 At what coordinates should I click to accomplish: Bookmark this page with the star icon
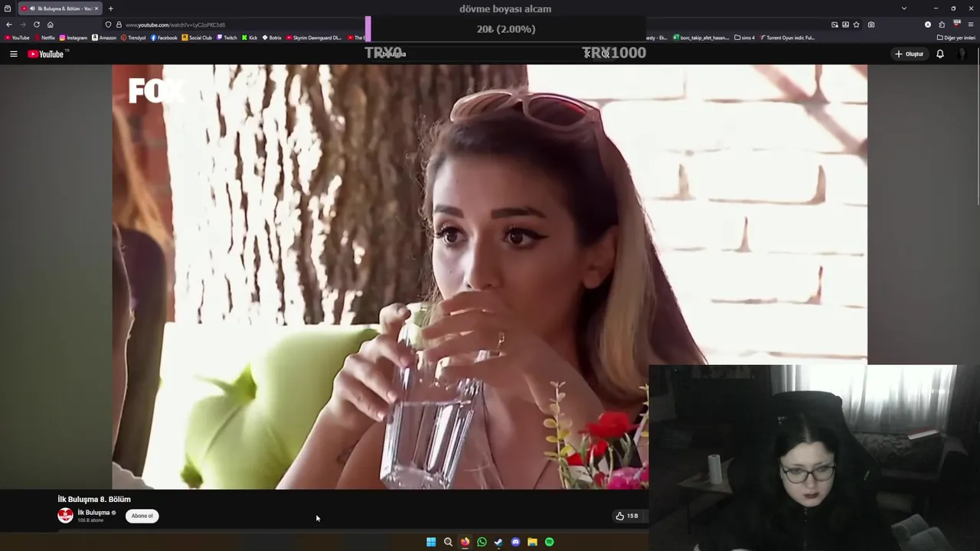point(856,24)
